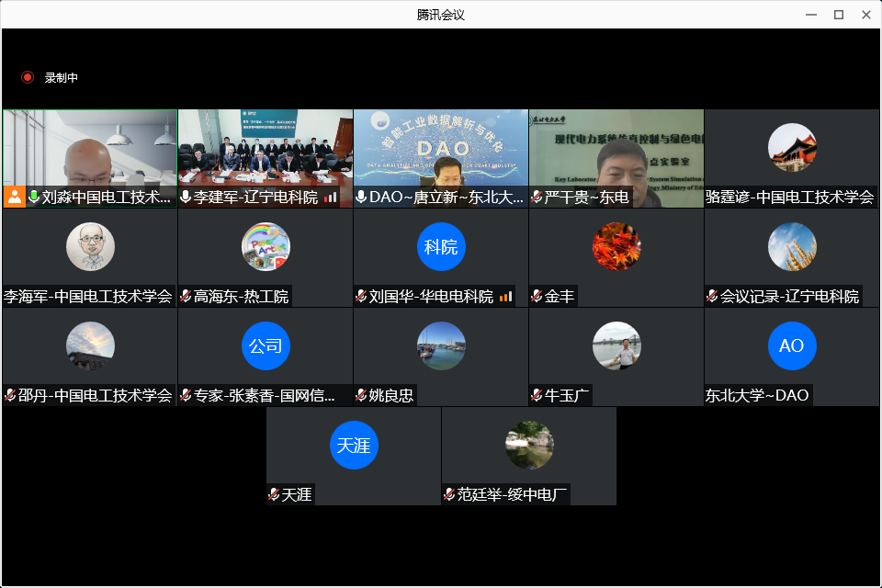
Task: Select the 录制中 recording status text
Action: pyautogui.click(x=62, y=78)
